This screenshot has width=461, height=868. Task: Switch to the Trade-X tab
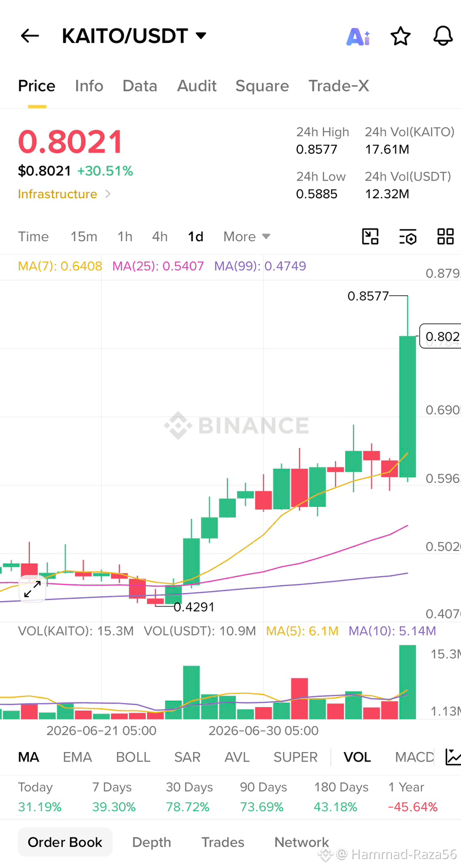(339, 86)
